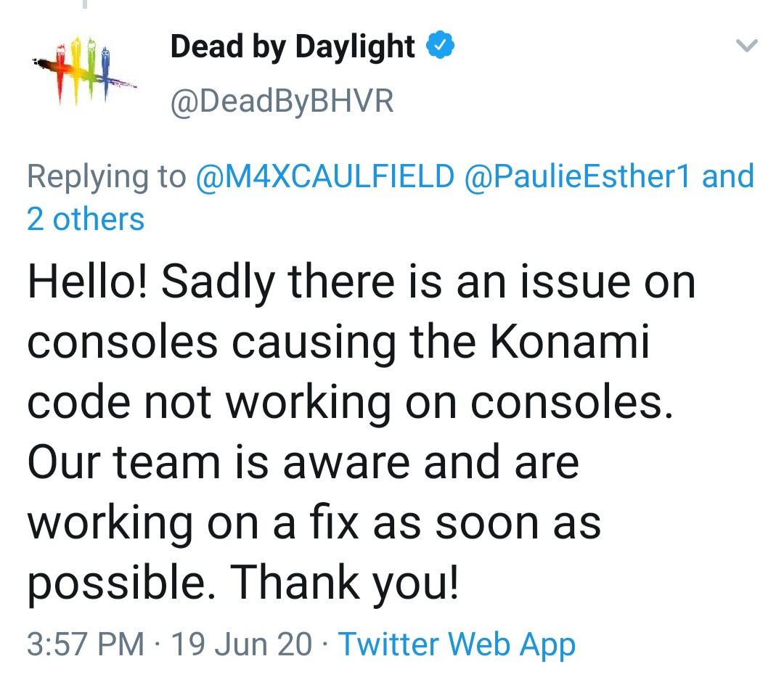
Task: Click "Thank you!" at the tweet's end
Action: (x=344, y=583)
